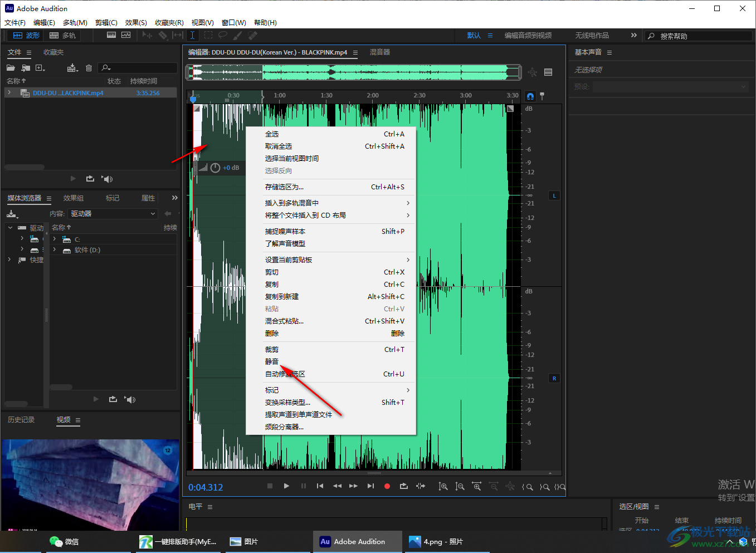Toggle the R channel enable button
The height and width of the screenshot is (553, 756).
coord(554,378)
